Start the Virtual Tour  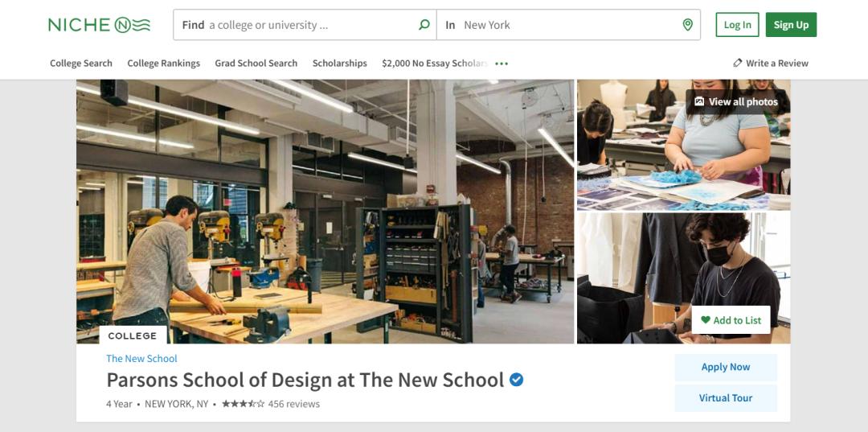[725, 398]
